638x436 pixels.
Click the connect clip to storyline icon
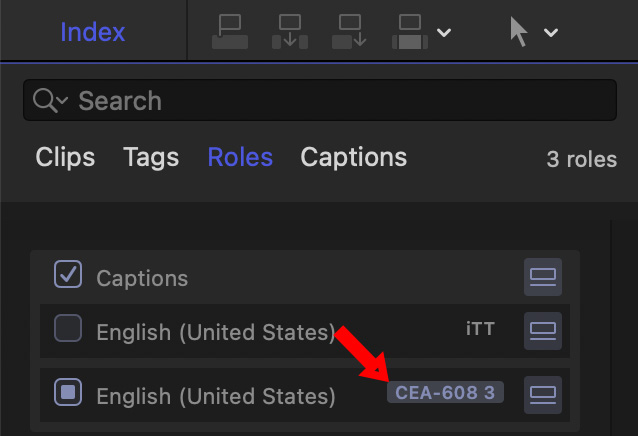point(229,32)
